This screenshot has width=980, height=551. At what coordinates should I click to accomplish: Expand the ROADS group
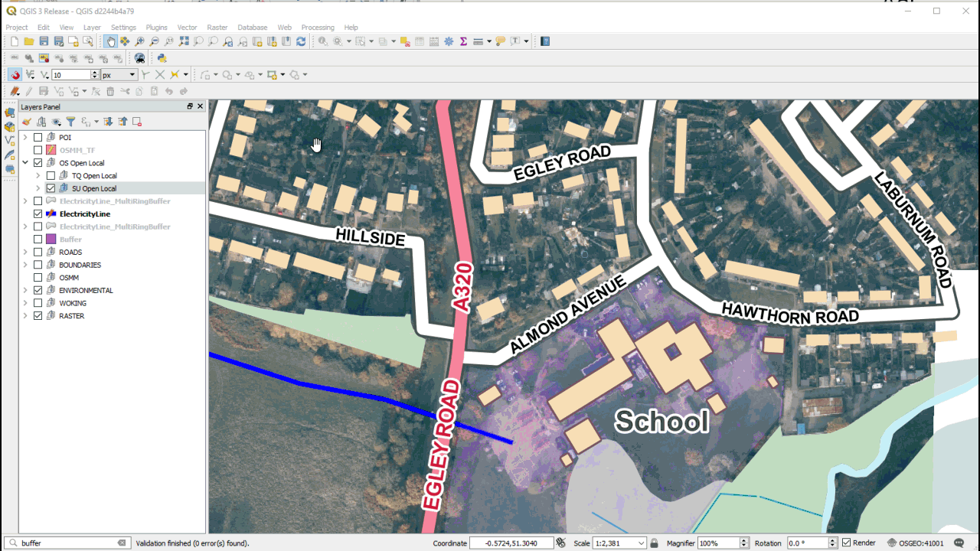pyautogui.click(x=25, y=252)
